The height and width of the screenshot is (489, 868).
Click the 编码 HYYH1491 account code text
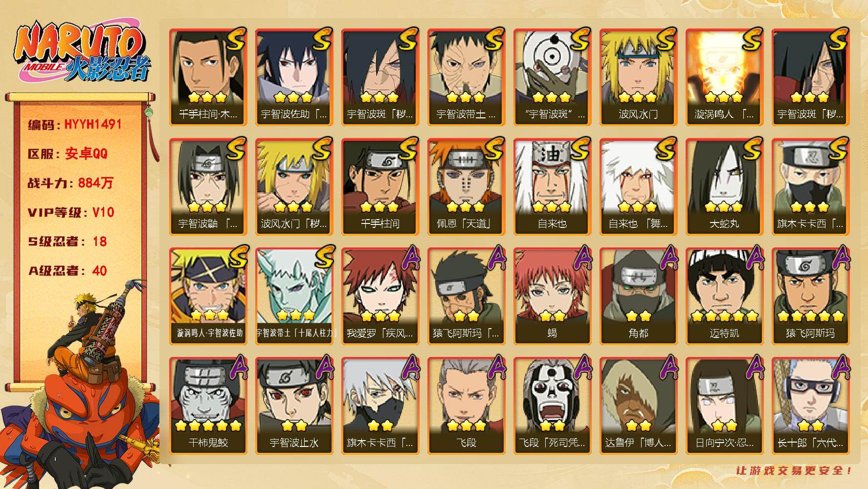[x=74, y=125]
